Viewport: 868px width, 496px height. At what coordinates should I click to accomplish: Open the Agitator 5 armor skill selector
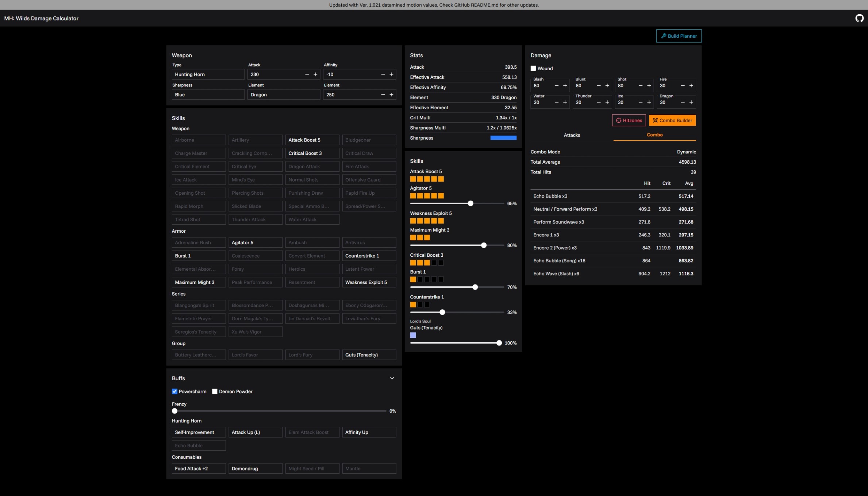(256, 243)
